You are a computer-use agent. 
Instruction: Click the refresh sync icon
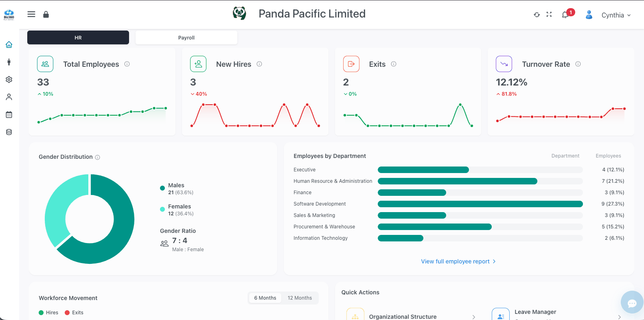coord(537,15)
